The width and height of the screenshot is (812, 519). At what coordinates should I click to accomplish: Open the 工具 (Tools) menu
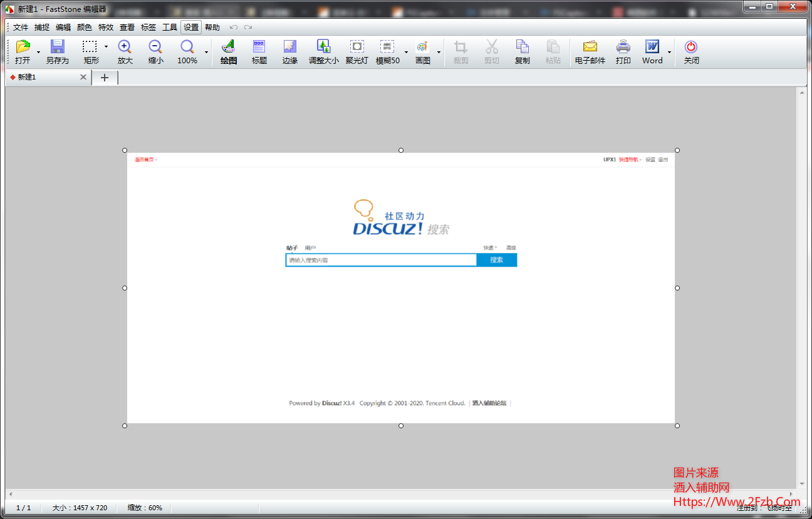pos(170,28)
